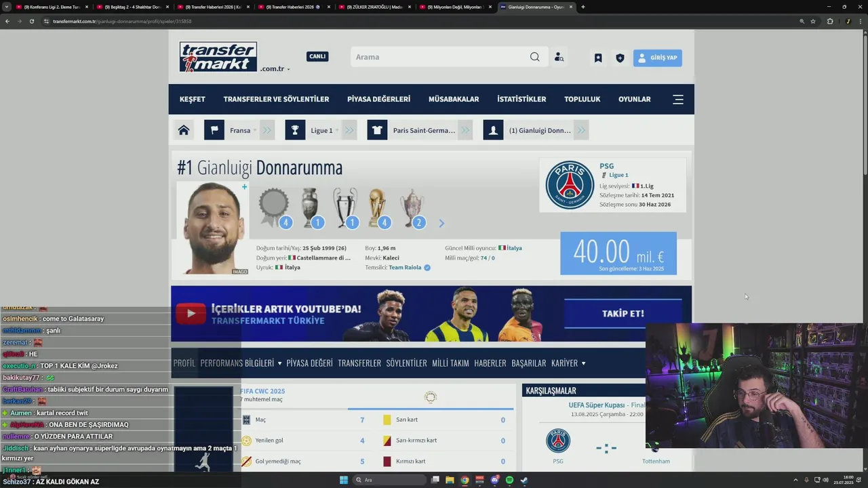868x488 pixels.
Task: Open the Keşfet menu
Action: 193,99
